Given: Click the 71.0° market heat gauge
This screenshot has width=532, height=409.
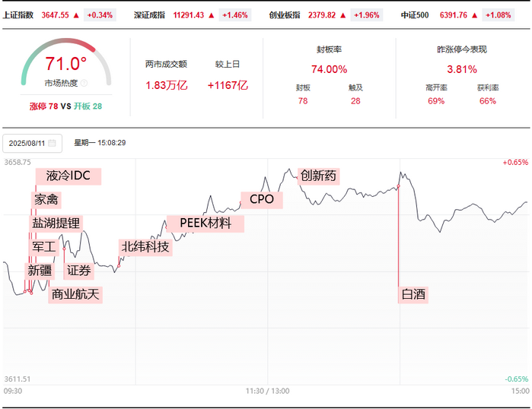Looking at the screenshot, I should tap(66, 62).
